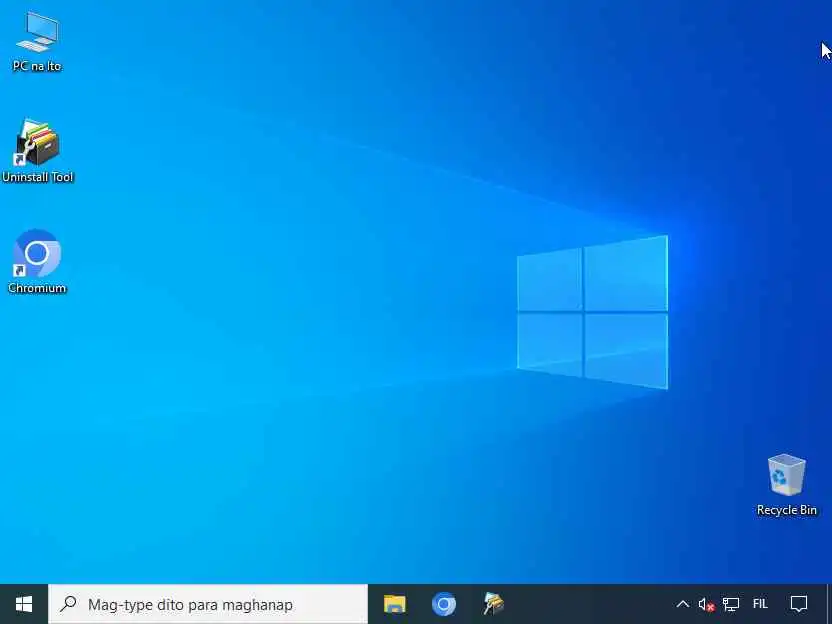
Task: Open the Windows Start menu
Action: point(24,604)
